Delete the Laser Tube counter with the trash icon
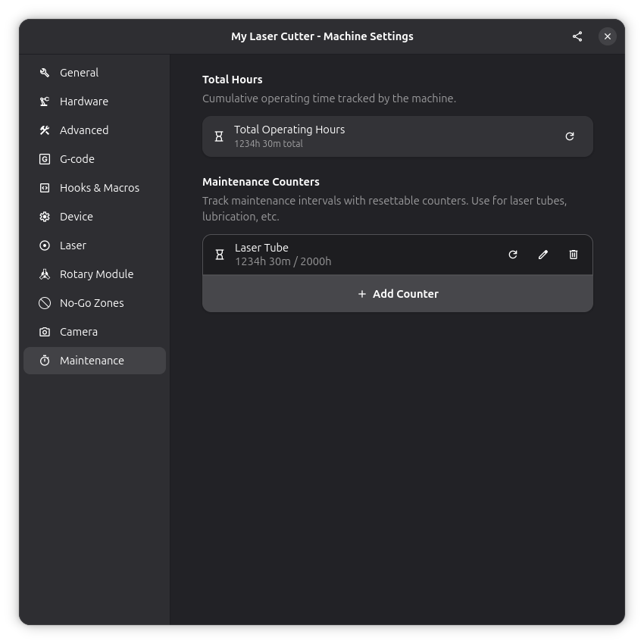The image size is (644, 644). coord(574,255)
